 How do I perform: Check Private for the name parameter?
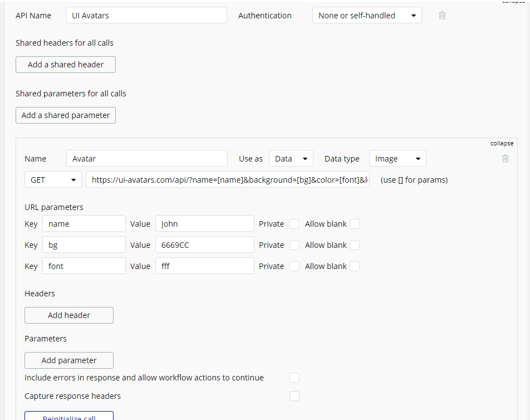click(295, 224)
